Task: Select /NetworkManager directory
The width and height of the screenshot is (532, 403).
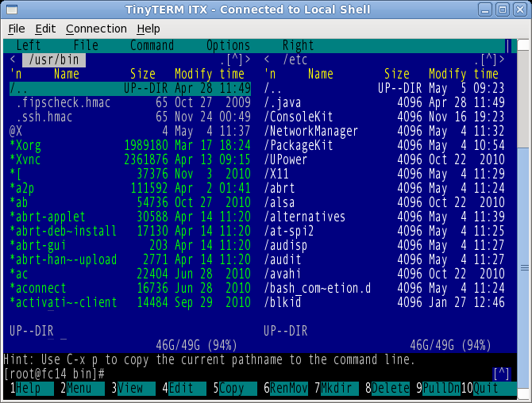Action: click(x=384, y=131)
